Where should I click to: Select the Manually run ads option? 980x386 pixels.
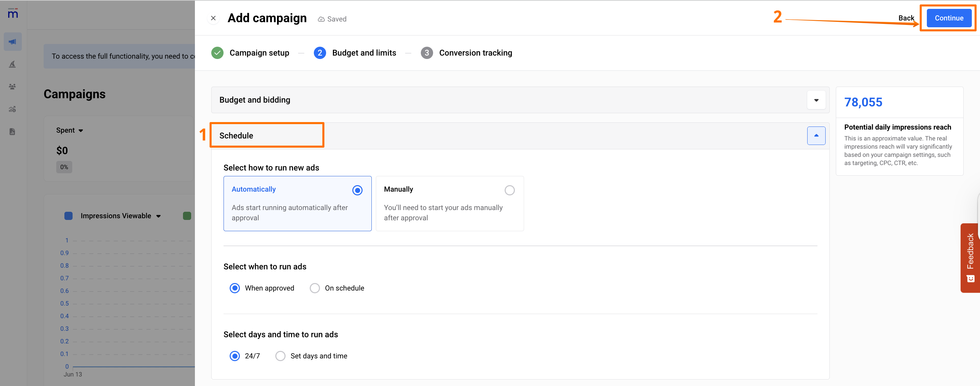pyautogui.click(x=509, y=190)
